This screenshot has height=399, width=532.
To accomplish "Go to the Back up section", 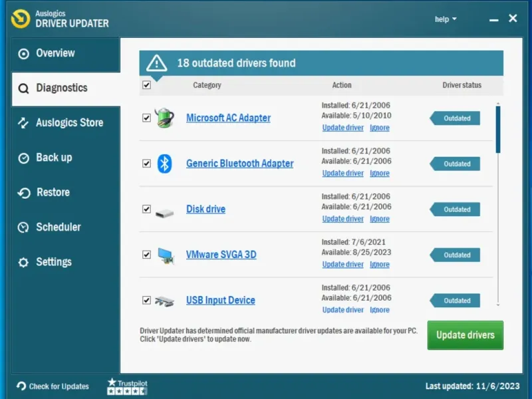I will click(x=66, y=158).
